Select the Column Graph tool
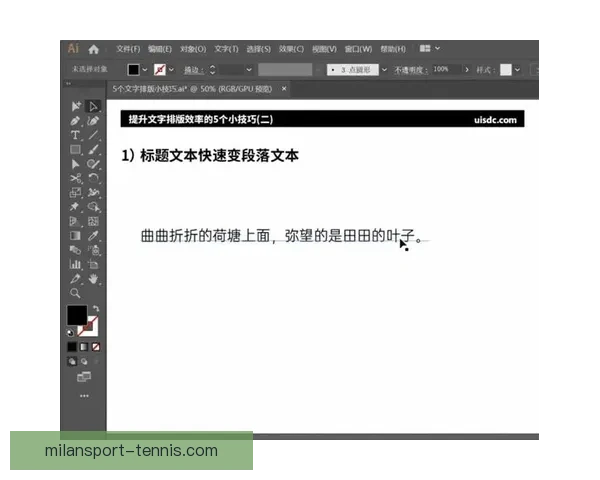 click(75, 264)
